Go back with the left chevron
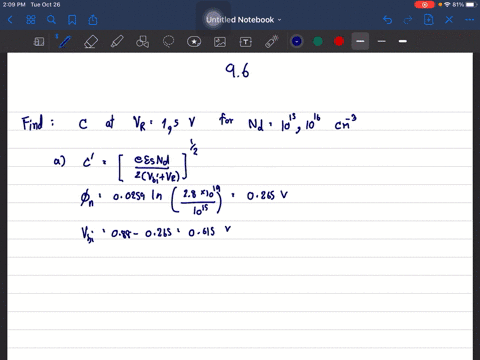The height and width of the screenshot is (360, 480). tap(10, 20)
